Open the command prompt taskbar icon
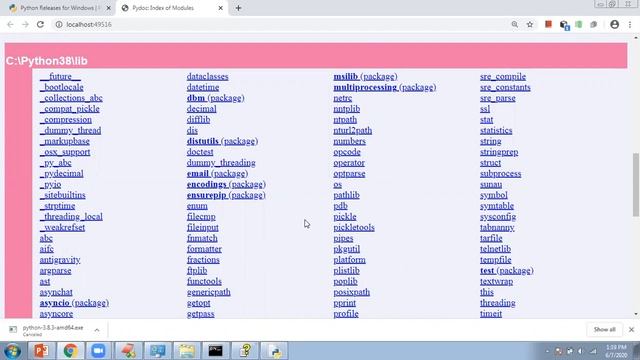The image size is (640, 360). [216, 351]
